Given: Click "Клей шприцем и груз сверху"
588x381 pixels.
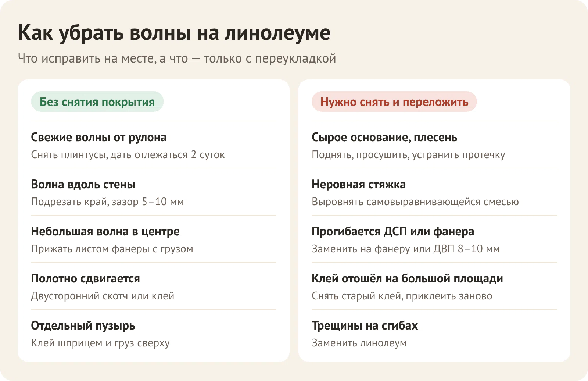Looking at the screenshot, I should (x=100, y=343).
